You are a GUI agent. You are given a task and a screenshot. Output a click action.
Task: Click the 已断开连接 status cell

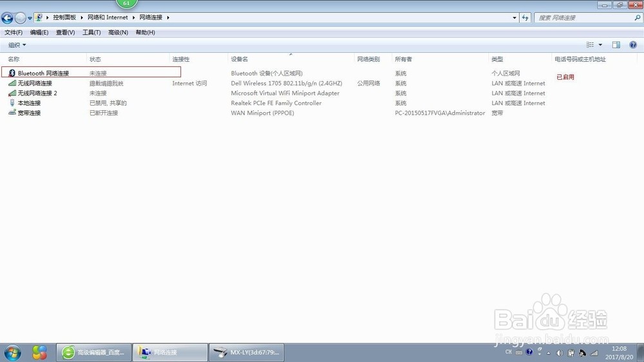pos(104,113)
